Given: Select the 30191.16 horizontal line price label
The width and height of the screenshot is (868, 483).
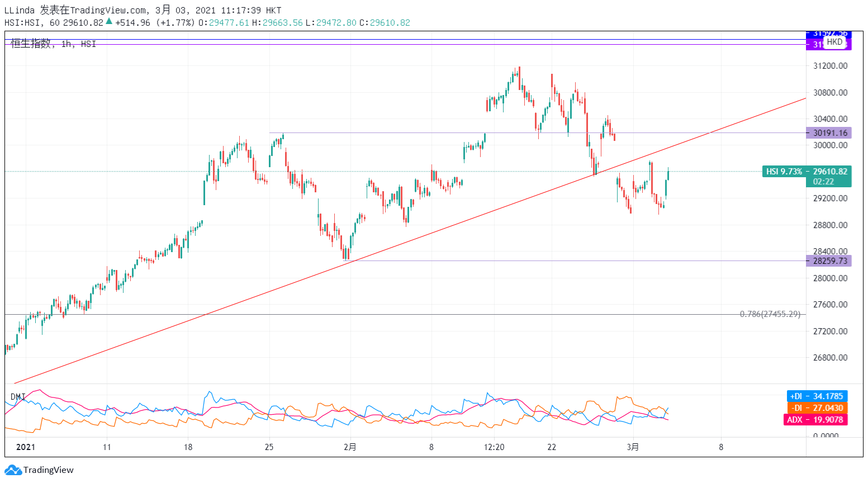Looking at the screenshot, I should pos(828,133).
